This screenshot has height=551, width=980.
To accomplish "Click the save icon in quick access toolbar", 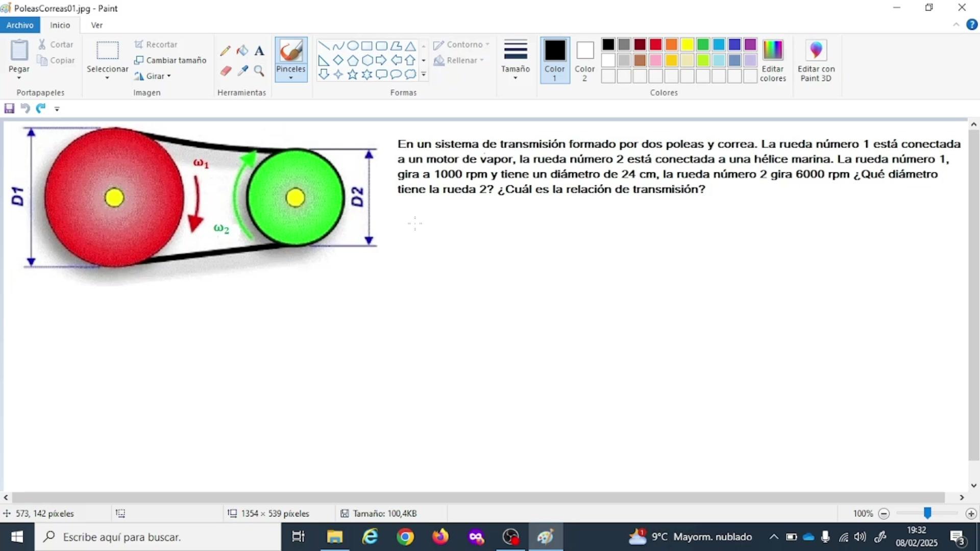I will pyautogui.click(x=9, y=108).
